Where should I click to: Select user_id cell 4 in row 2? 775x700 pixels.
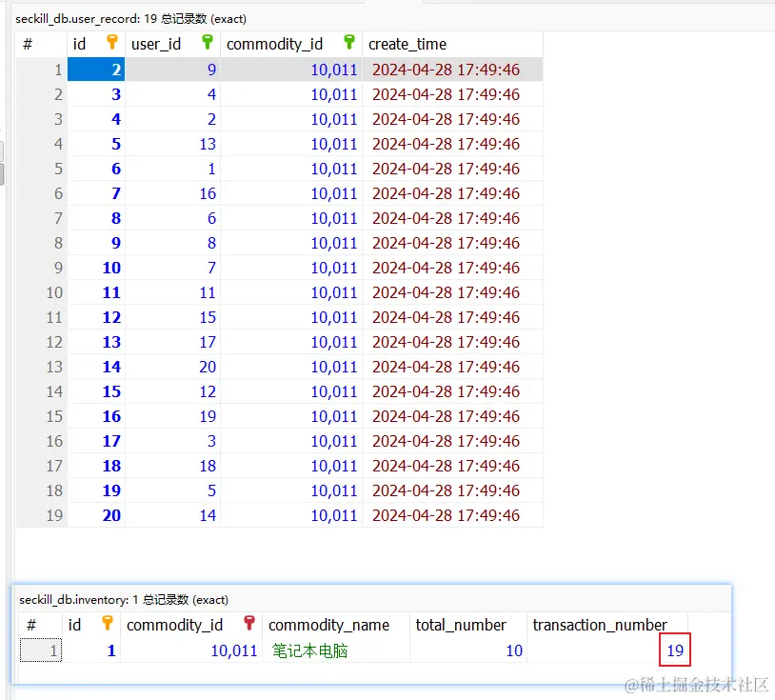pos(172,94)
